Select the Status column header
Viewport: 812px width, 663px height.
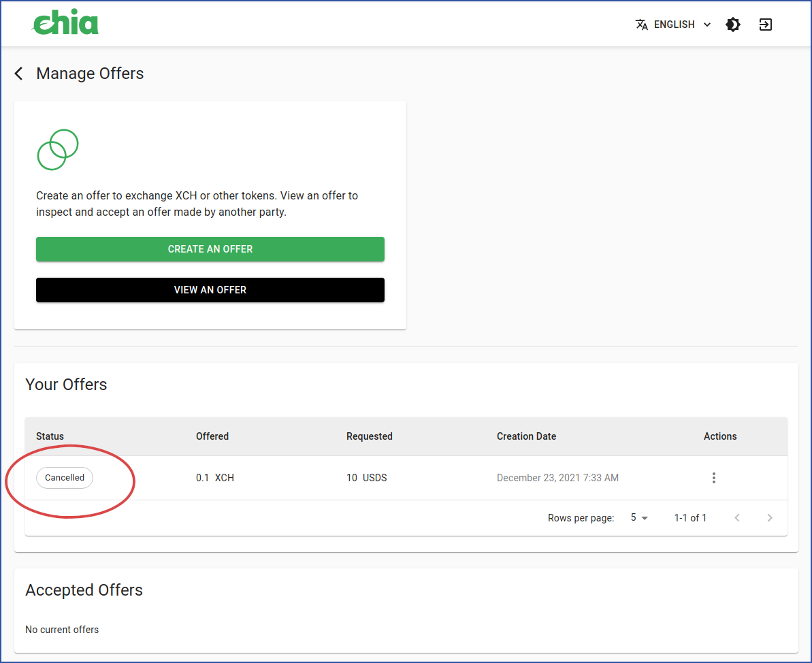[50, 436]
